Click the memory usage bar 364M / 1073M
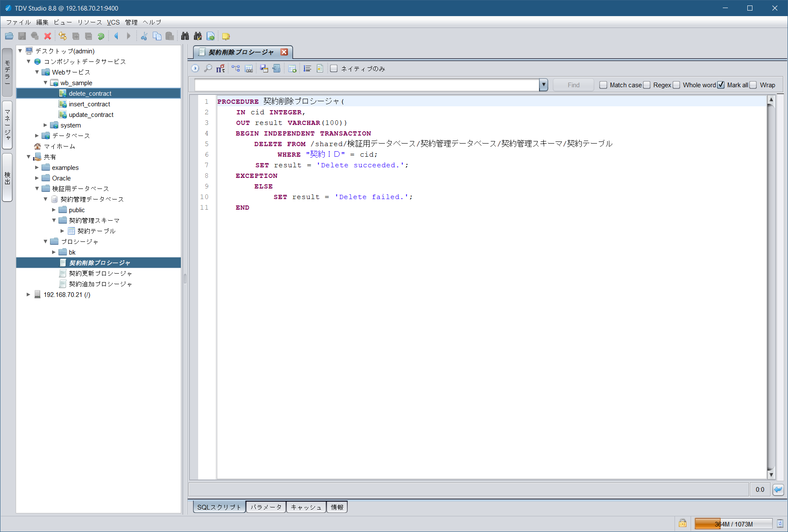Image resolution: width=788 pixels, height=532 pixels. (x=733, y=524)
